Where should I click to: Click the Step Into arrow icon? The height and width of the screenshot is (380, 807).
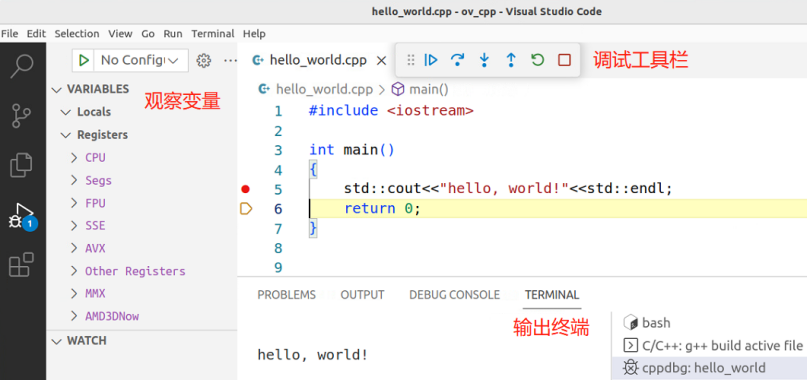click(484, 60)
